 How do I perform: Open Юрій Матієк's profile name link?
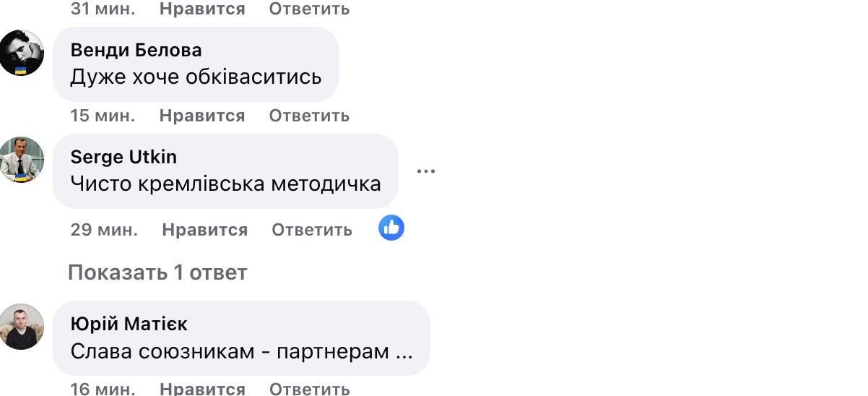(129, 324)
